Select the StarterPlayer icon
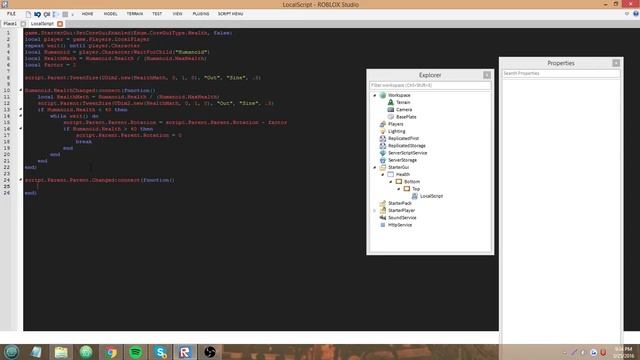The width and height of the screenshot is (640, 360). pyautogui.click(x=382, y=211)
